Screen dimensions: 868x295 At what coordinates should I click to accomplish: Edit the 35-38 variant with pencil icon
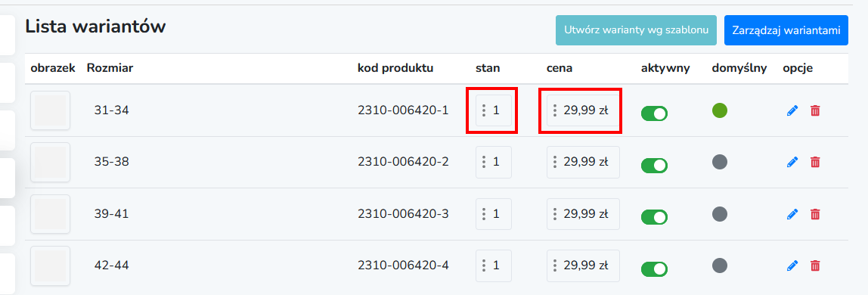click(x=792, y=162)
